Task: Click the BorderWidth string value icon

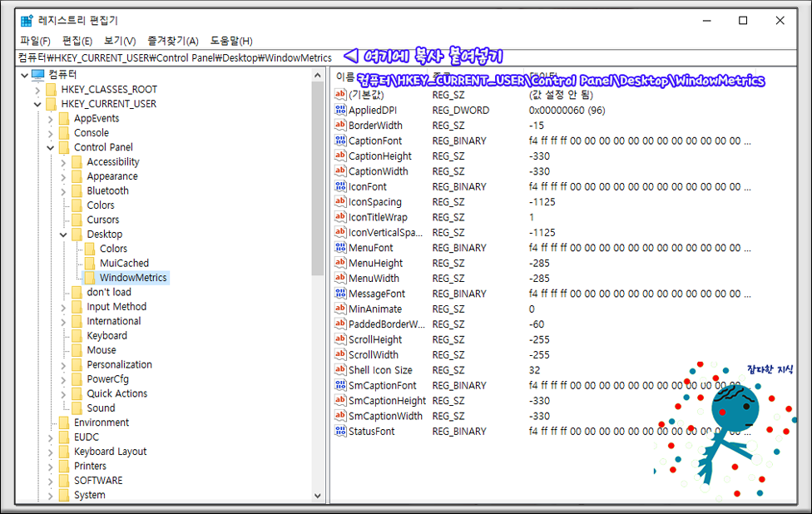Action: (x=340, y=125)
